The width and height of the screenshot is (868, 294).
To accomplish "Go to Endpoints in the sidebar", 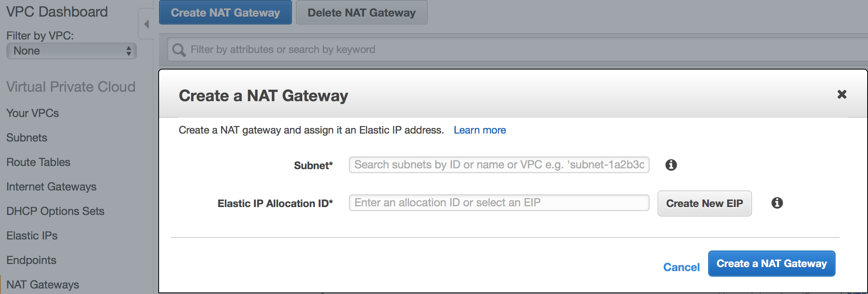I will click(31, 260).
